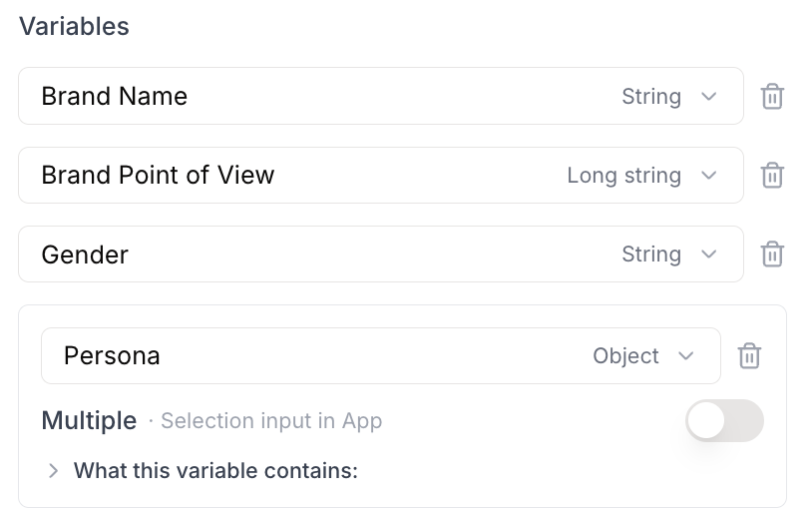Open the Long string type dropdown

click(x=641, y=176)
